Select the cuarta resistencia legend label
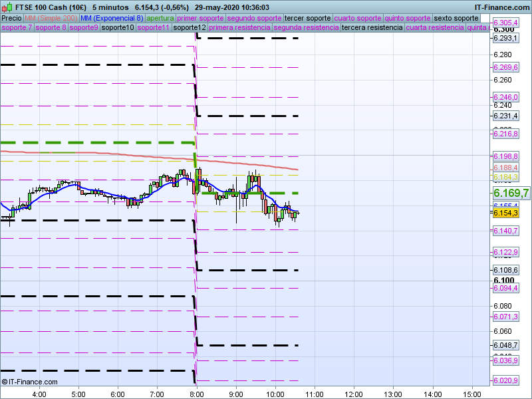The width and height of the screenshot is (532, 399). [x=435, y=28]
